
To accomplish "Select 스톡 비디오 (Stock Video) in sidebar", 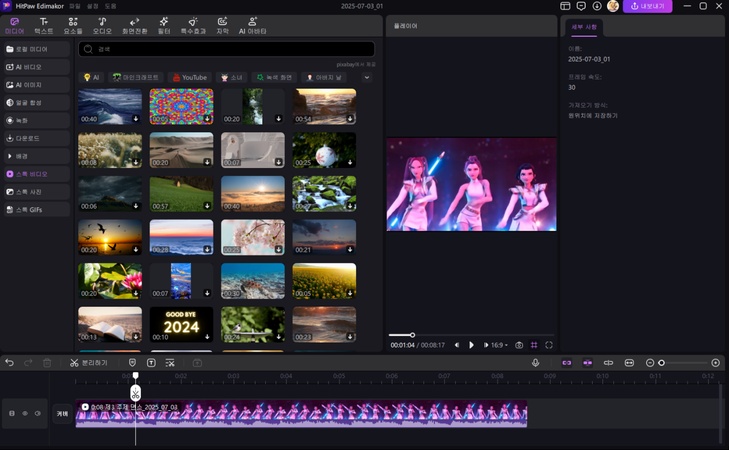I will click(37, 174).
